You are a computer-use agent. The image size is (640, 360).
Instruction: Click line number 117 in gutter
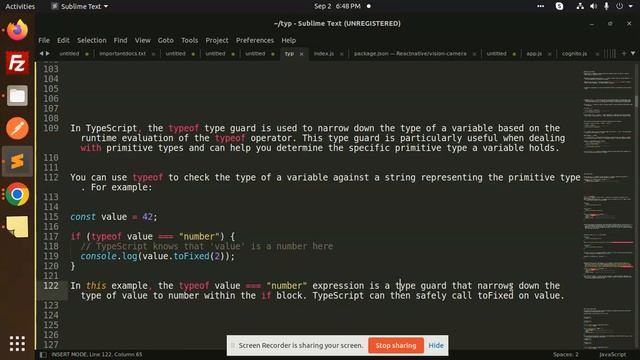51,236
